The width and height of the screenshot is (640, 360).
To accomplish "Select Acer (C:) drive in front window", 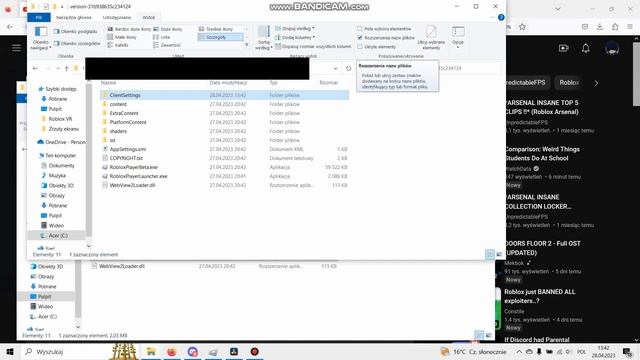I will pos(58,236).
